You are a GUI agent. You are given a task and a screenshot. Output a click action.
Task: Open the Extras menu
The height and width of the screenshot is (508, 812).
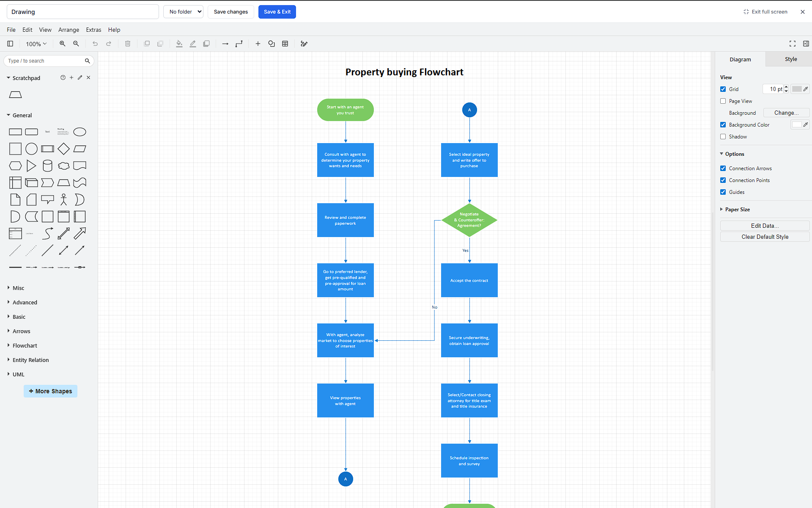[93, 30]
